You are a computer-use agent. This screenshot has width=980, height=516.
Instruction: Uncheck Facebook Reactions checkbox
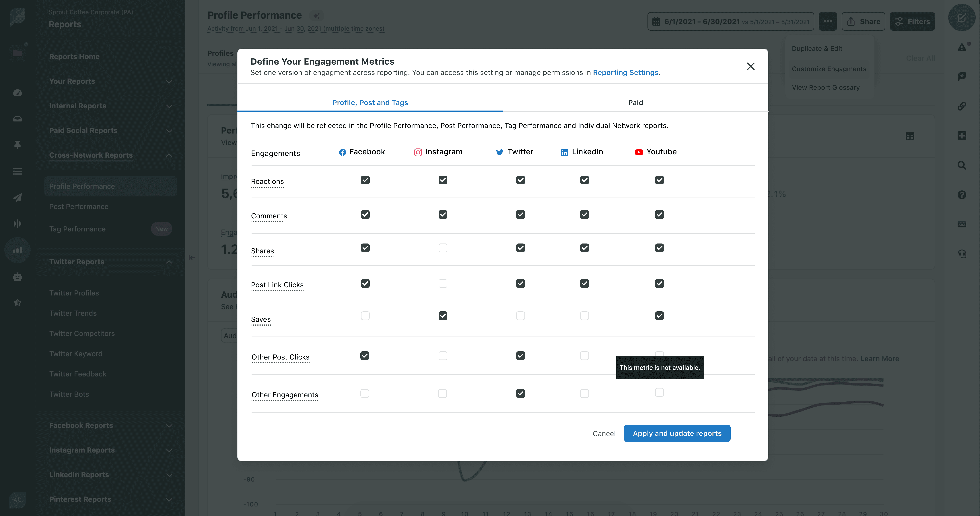pyautogui.click(x=365, y=180)
